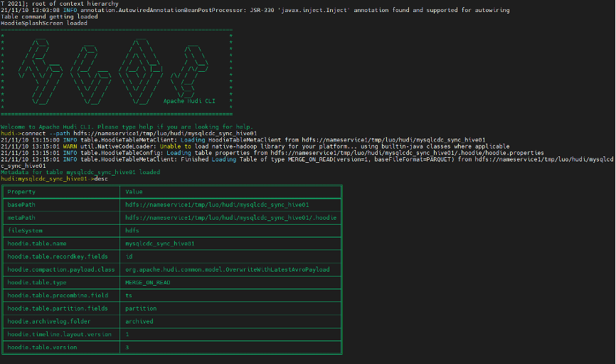
Task: Select 'hoodie.table.precombine.field' property cell
Action: [61, 296]
